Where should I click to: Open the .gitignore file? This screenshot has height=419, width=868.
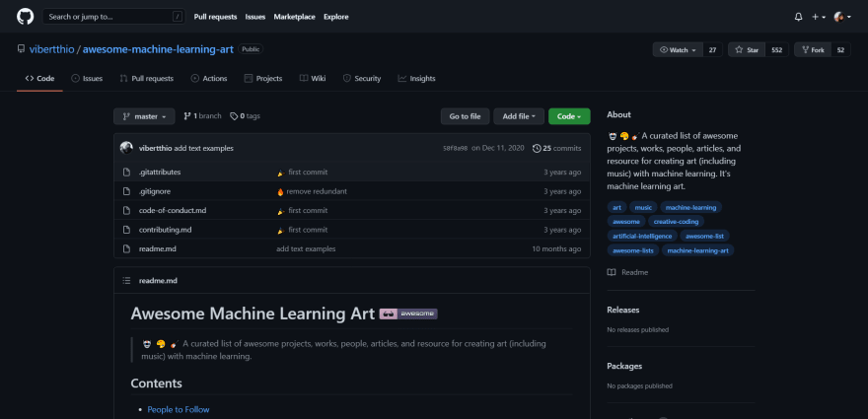pos(155,191)
